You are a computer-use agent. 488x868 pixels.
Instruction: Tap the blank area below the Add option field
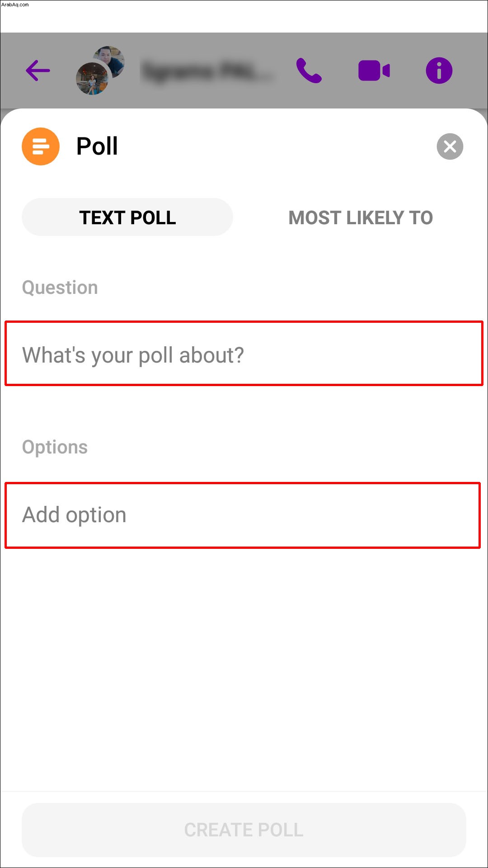pos(244,669)
